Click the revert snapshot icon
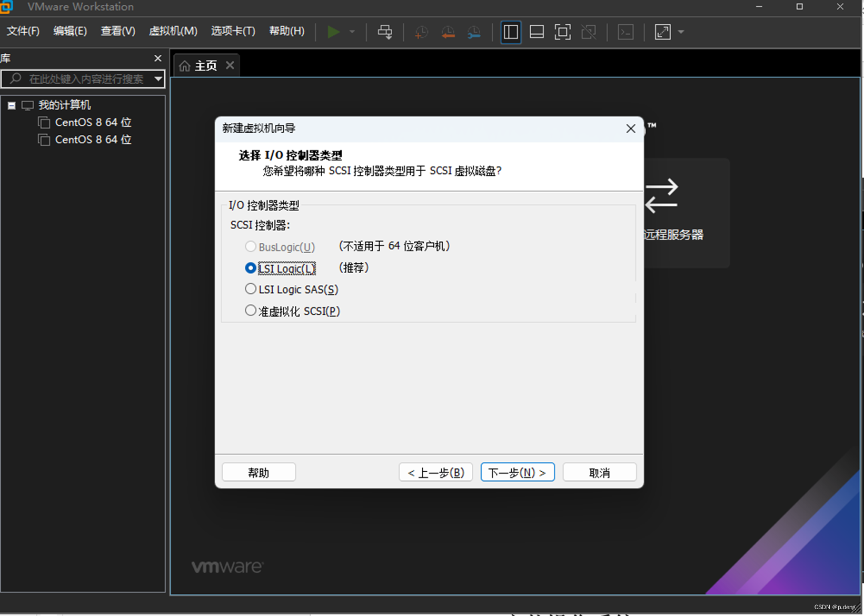Screen dimensions: 864x616 coord(448,32)
